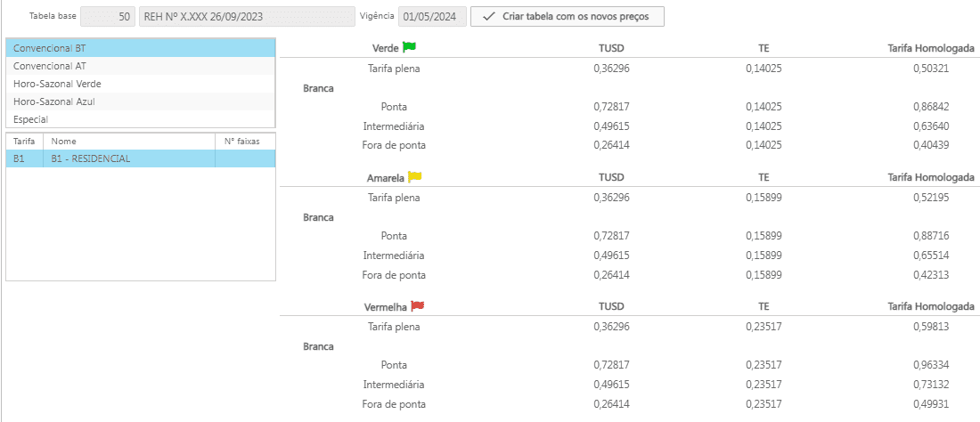Click the red Vermelha flag icon

pyautogui.click(x=417, y=306)
